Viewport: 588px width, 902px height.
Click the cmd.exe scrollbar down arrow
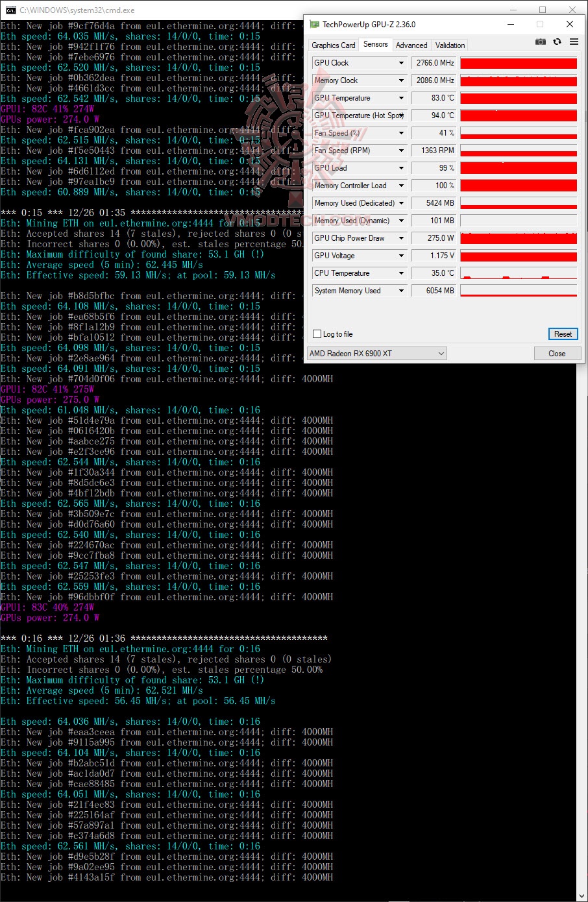click(x=582, y=896)
